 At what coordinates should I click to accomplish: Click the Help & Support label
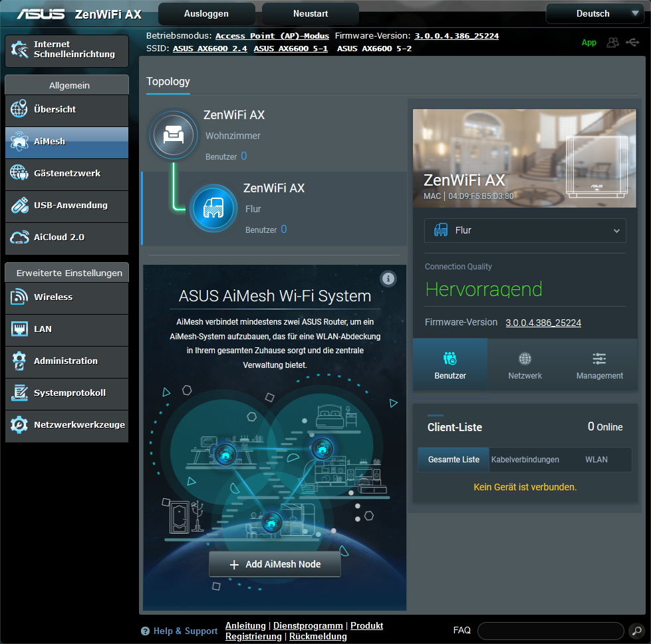point(185,631)
